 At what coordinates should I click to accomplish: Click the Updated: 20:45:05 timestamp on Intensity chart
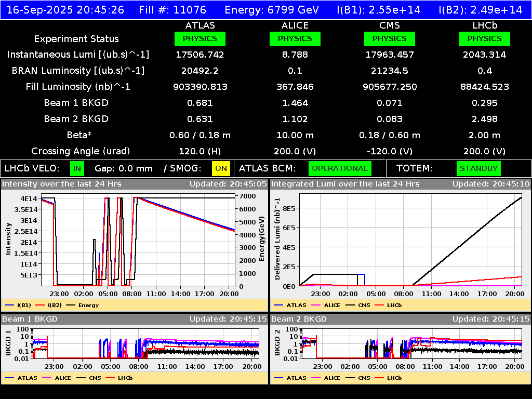pos(228,184)
